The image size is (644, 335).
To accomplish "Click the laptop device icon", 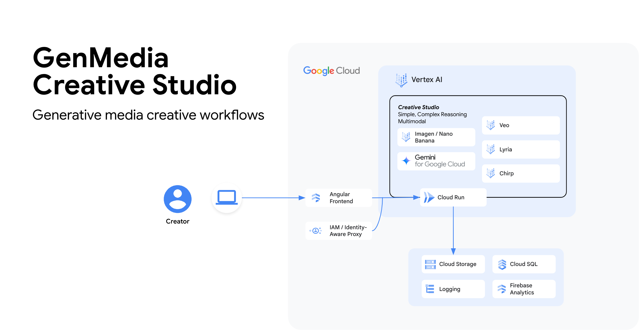I will (226, 197).
